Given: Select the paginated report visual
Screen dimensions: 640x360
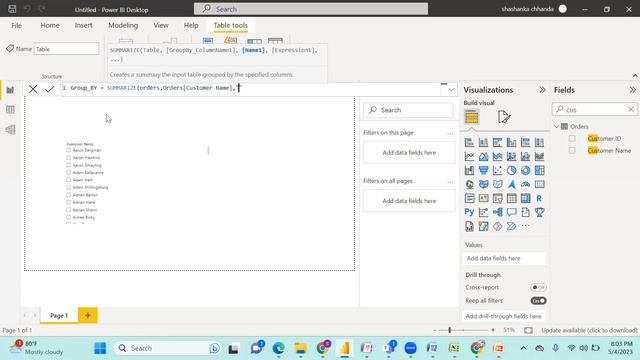Looking at the screenshot, I should 469,226.
